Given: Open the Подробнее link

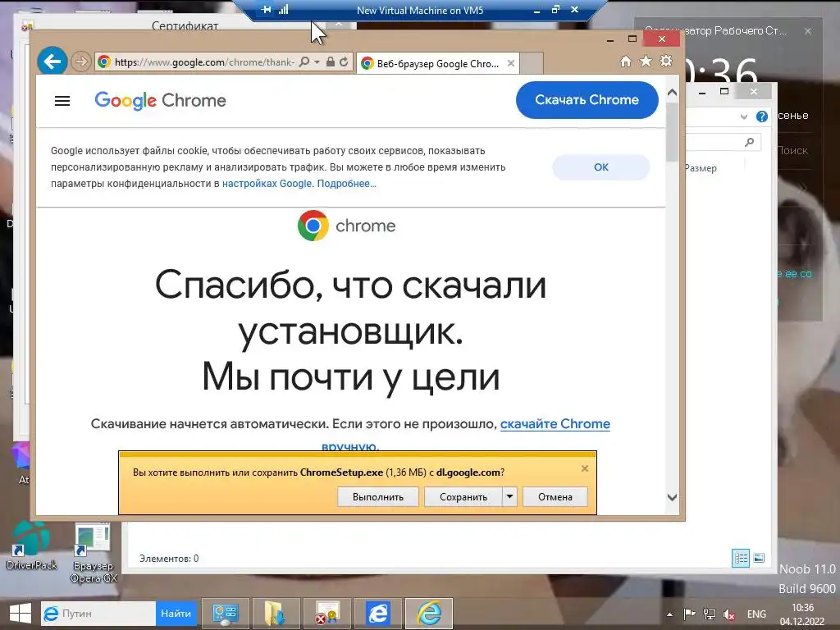Looking at the screenshot, I should [347, 184].
